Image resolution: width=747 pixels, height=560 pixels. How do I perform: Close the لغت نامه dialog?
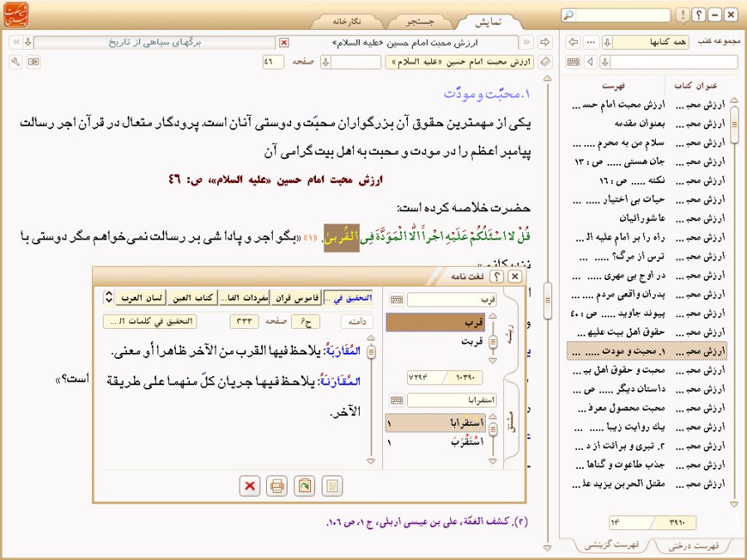(x=515, y=276)
